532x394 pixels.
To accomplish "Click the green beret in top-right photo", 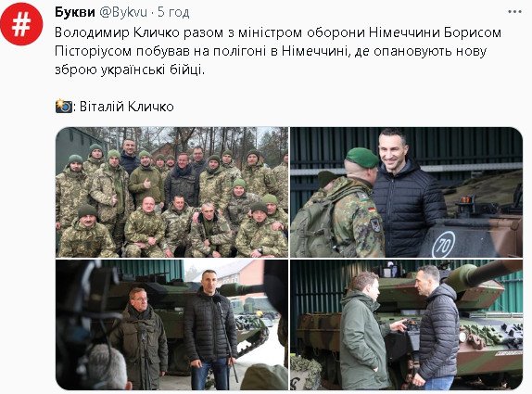I will tap(362, 158).
